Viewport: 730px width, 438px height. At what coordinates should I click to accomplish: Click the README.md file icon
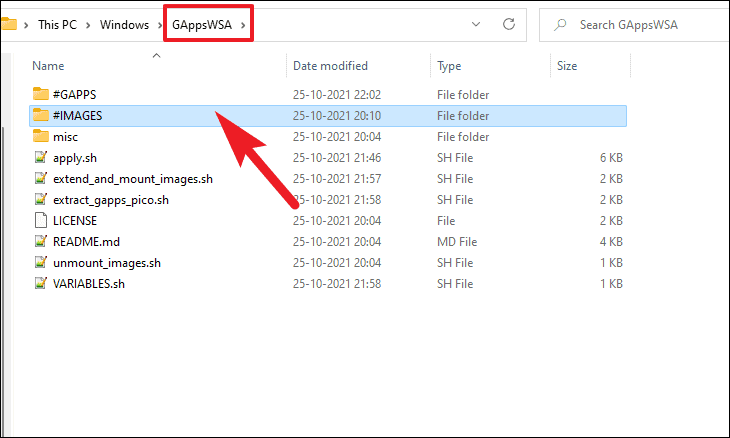[41, 241]
